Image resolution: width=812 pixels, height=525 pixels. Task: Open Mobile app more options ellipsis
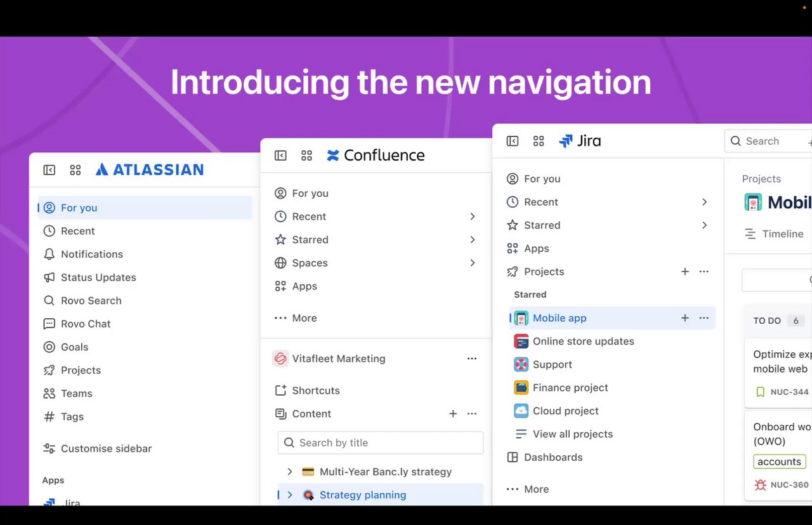point(704,318)
